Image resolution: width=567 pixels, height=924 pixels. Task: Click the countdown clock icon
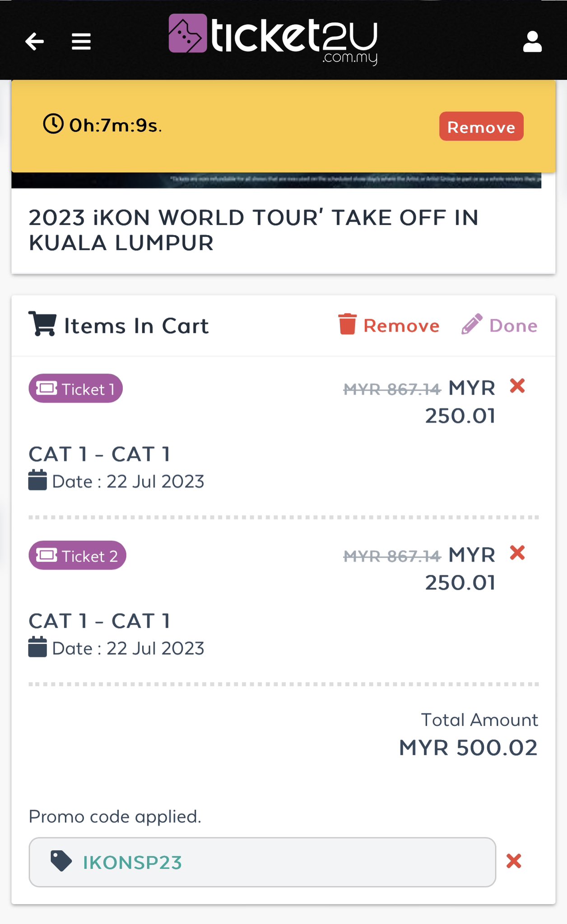coord(53,124)
